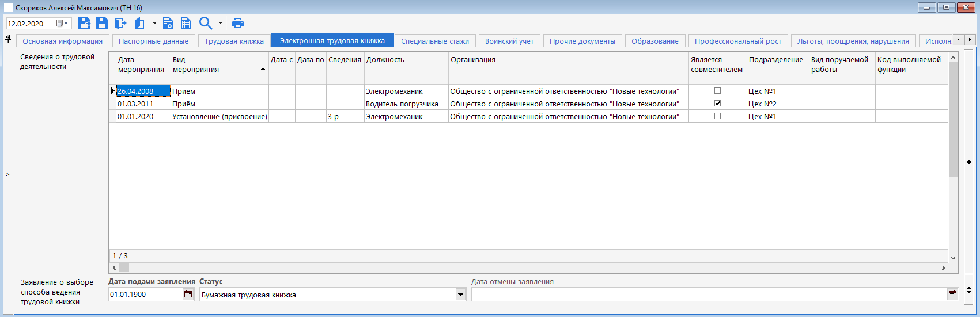Click the open door icon in toolbar
The height and width of the screenshot is (317, 980).
tap(139, 23)
